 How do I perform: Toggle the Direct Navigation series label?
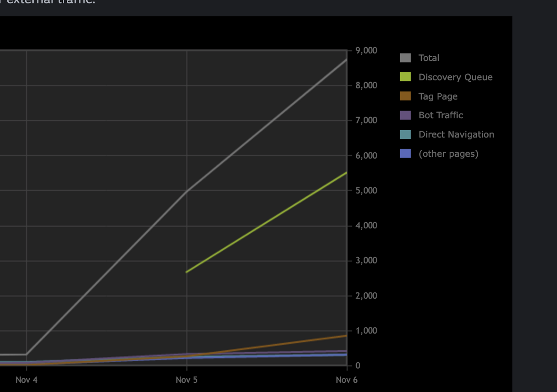[456, 134]
